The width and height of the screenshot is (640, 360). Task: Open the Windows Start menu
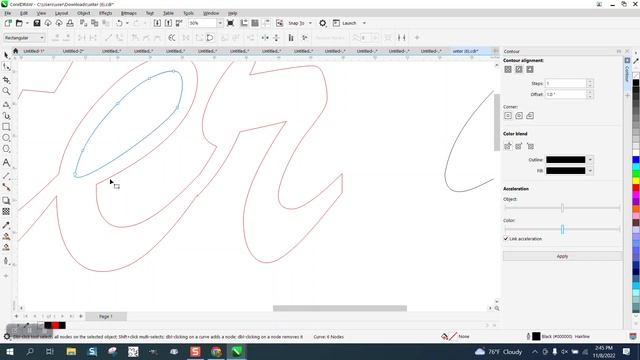coord(9,351)
